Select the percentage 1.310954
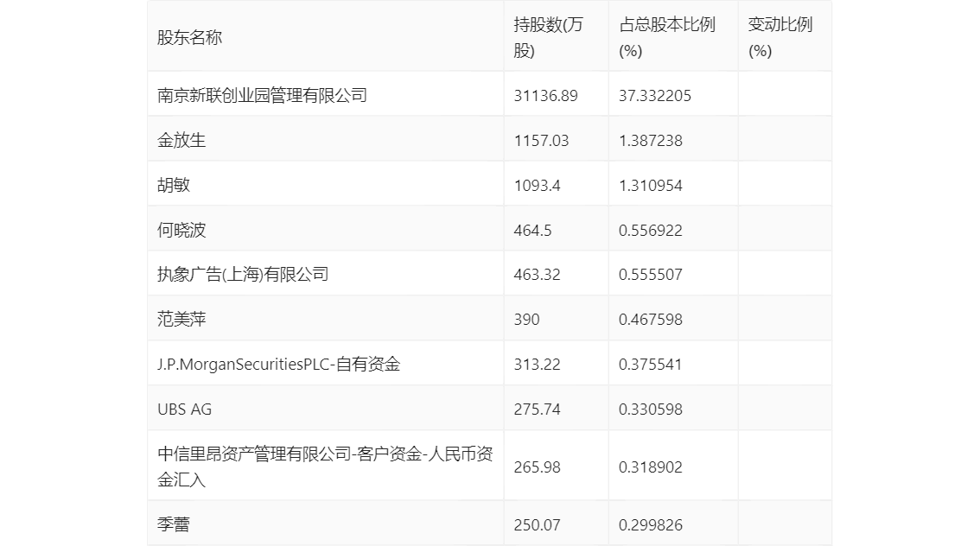Viewport: 980px width, 546px height. 651,186
